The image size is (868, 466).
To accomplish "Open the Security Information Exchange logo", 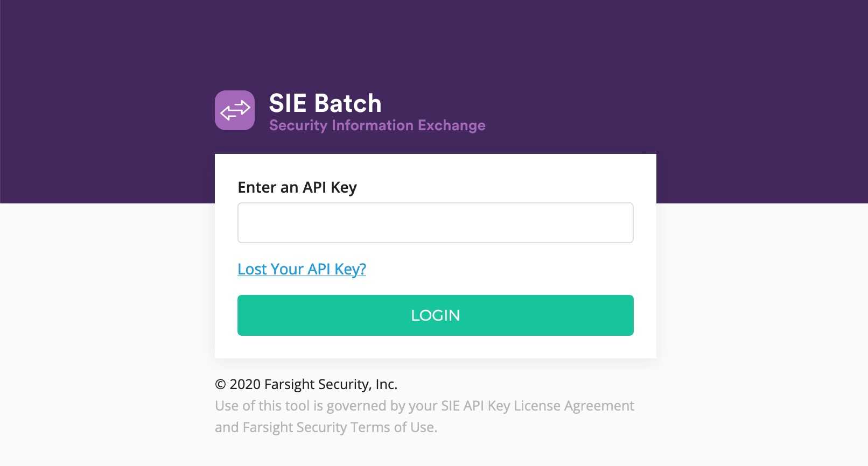I will coord(235,110).
